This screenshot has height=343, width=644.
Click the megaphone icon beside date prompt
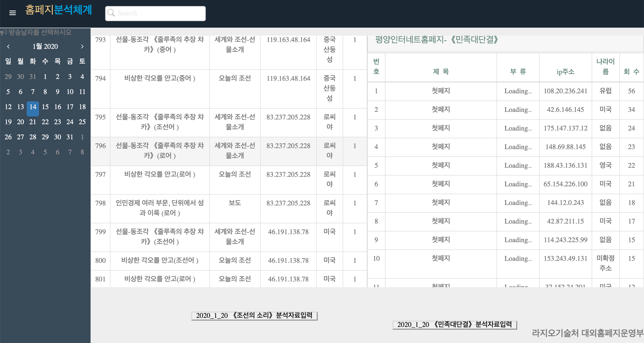pos(4,32)
